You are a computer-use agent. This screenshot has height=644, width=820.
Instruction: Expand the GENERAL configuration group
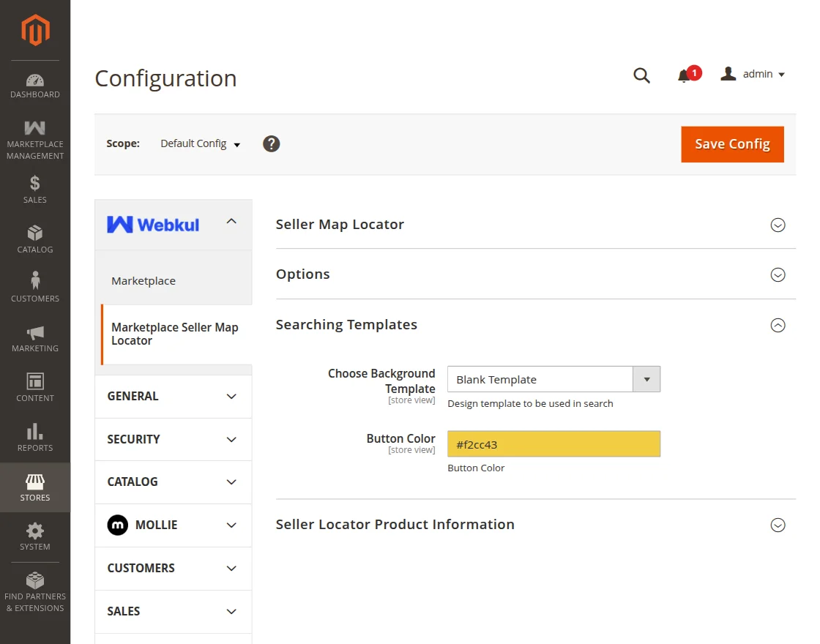point(173,397)
